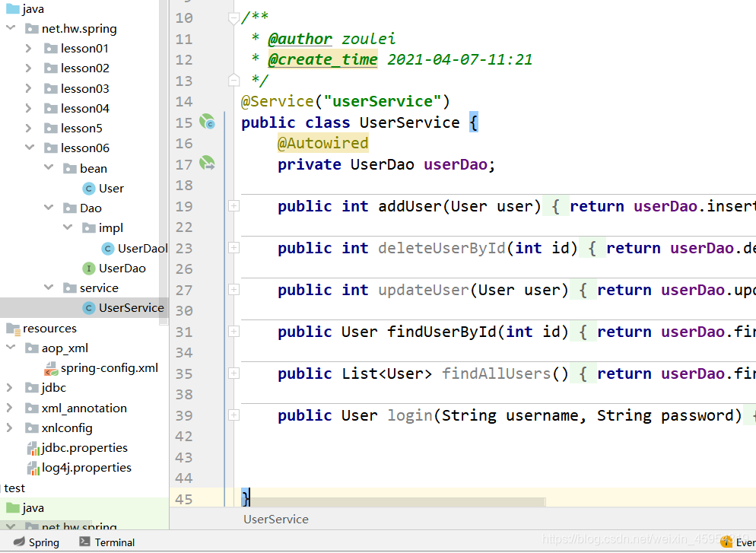Click the bean package folder icon
Viewport: 756px width, 553px height.
coord(70,169)
